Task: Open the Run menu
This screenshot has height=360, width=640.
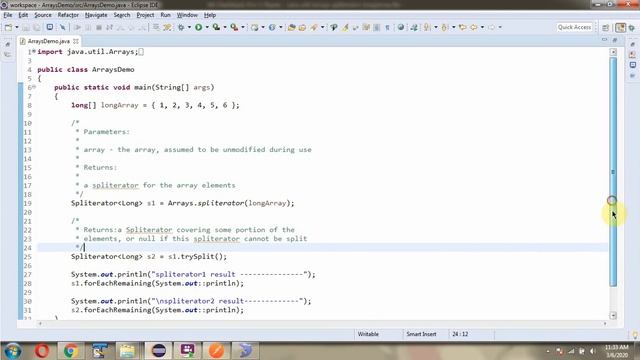Action: pos(165,15)
